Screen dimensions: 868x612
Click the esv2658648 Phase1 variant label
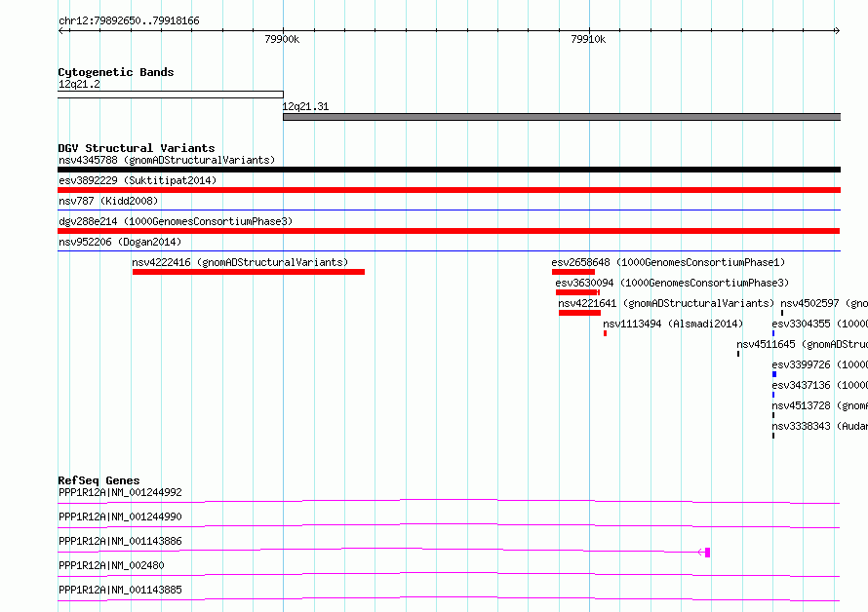[668, 262]
